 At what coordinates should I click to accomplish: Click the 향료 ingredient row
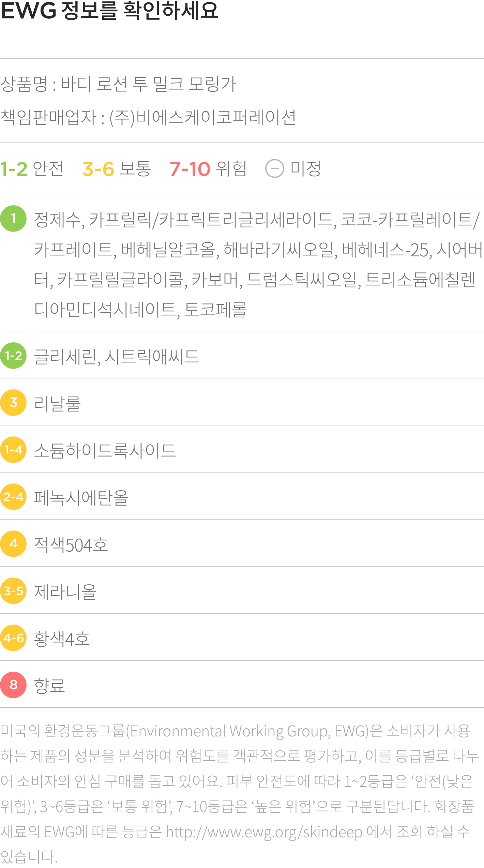pyautogui.click(x=242, y=685)
